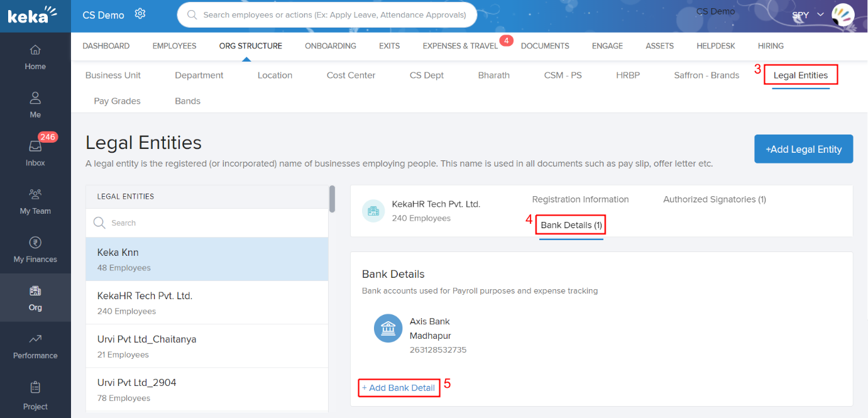Open the Inbox icon with 246 badge

pos(35,146)
